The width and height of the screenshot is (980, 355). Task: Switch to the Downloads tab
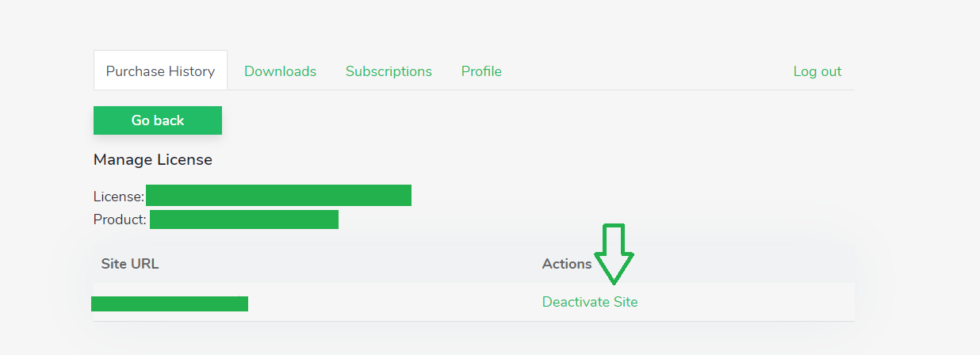(280, 71)
